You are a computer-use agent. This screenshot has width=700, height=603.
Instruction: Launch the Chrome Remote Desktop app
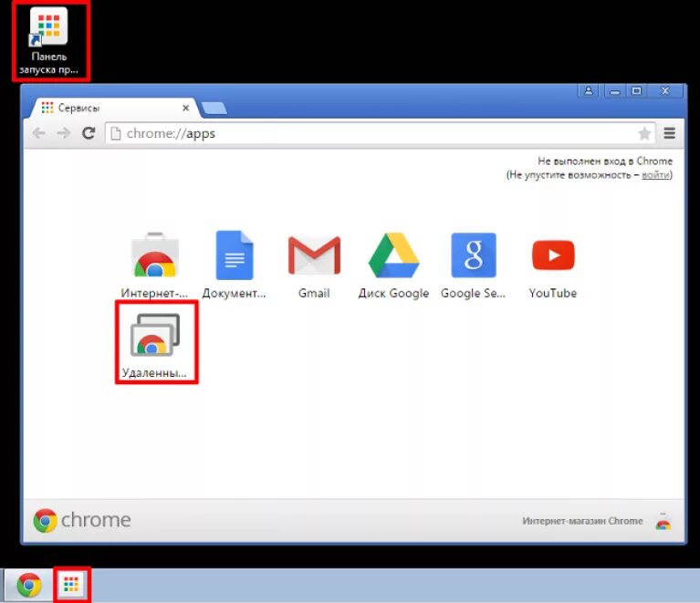point(155,335)
